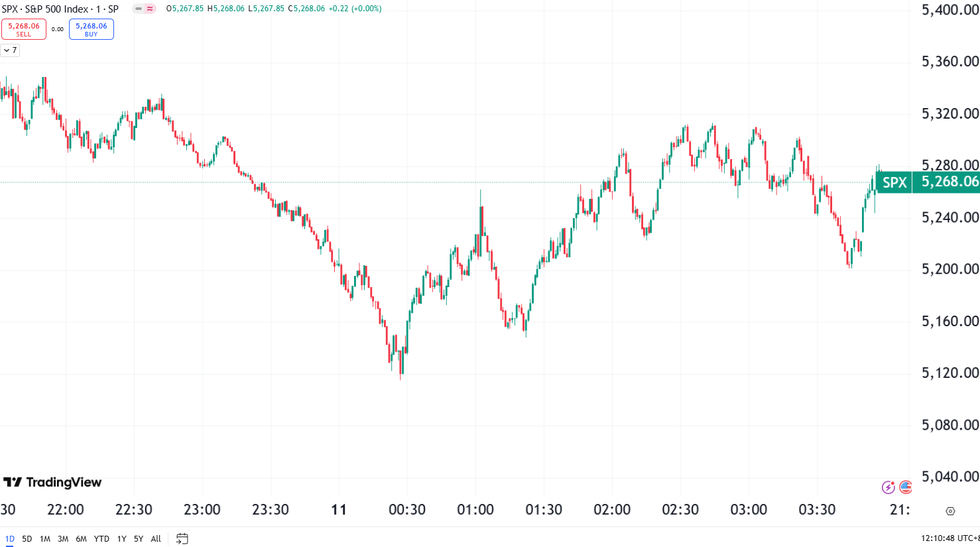Viewport: 980px width, 547px height.
Task: Open the timezone menu showing 12:10:48 UTC
Action: tap(950, 539)
